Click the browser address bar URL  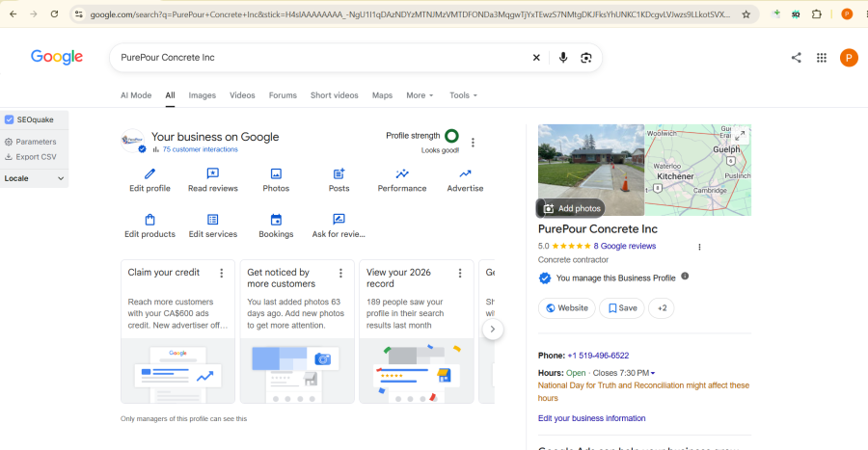coord(410,14)
